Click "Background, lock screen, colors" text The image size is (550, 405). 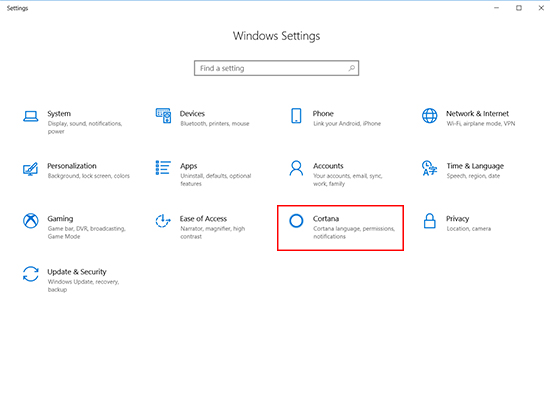coord(89,176)
